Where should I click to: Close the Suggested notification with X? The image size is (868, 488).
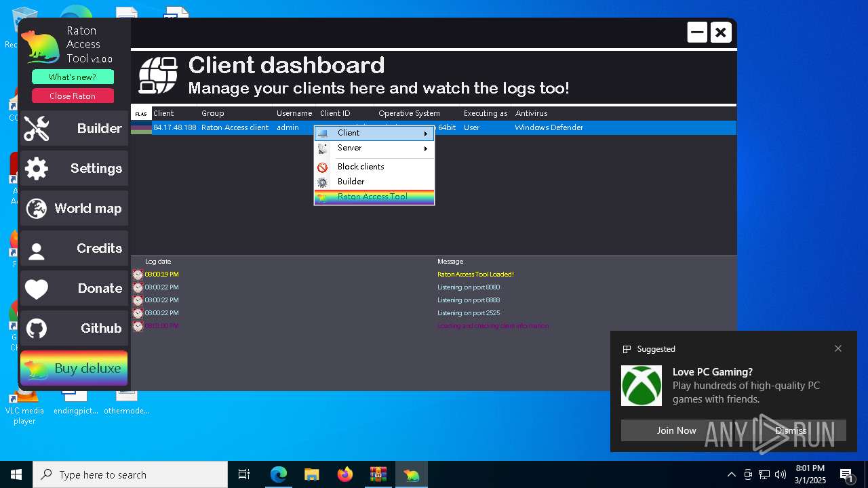coord(838,348)
